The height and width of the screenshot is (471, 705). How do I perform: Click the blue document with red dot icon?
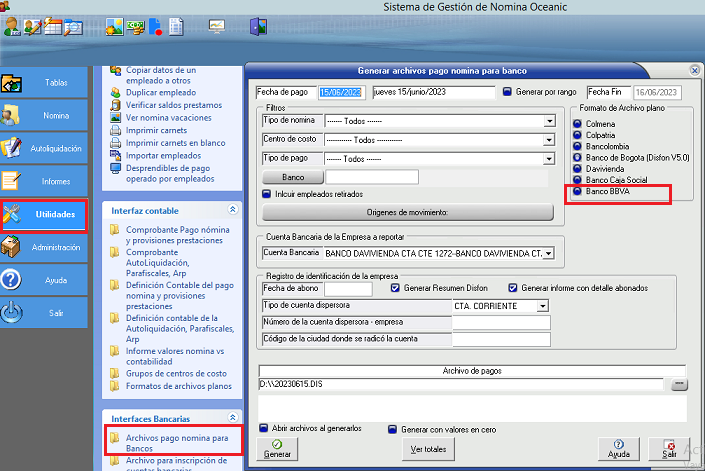tap(155, 27)
